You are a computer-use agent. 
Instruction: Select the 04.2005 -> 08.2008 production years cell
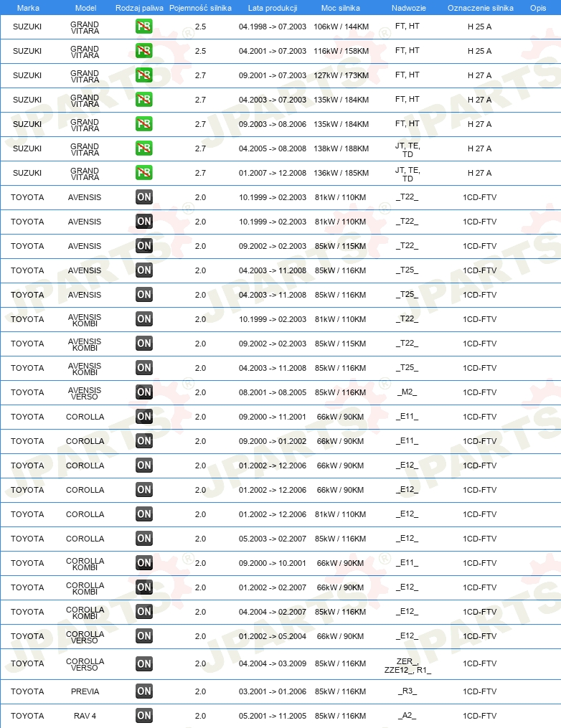tap(273, 148)
